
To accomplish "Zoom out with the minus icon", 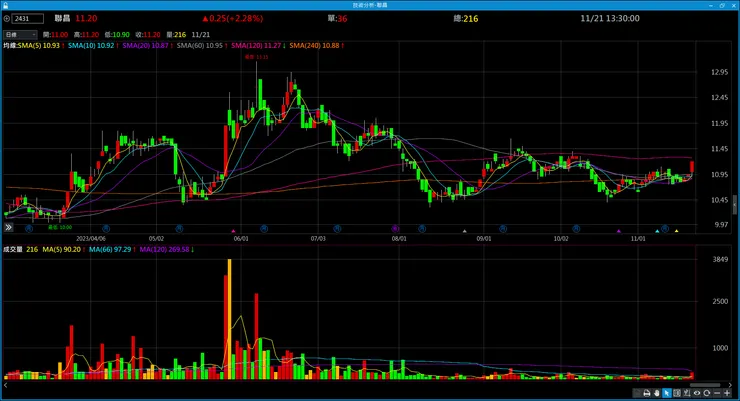I will coord(717,393).
